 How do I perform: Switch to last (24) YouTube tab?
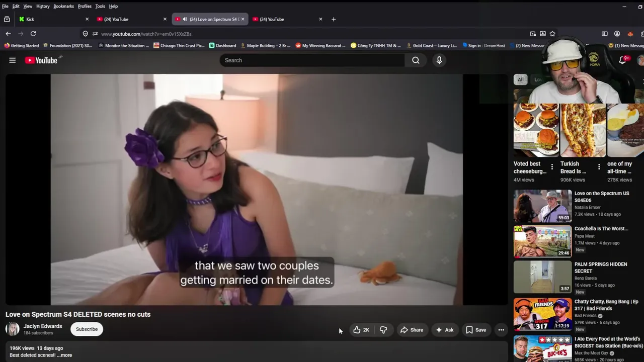coord(287,19)
